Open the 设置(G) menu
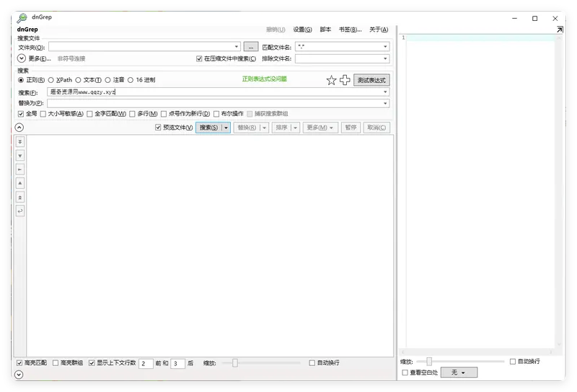The height and width of the screenshot is (392, 577). [302, 30]
